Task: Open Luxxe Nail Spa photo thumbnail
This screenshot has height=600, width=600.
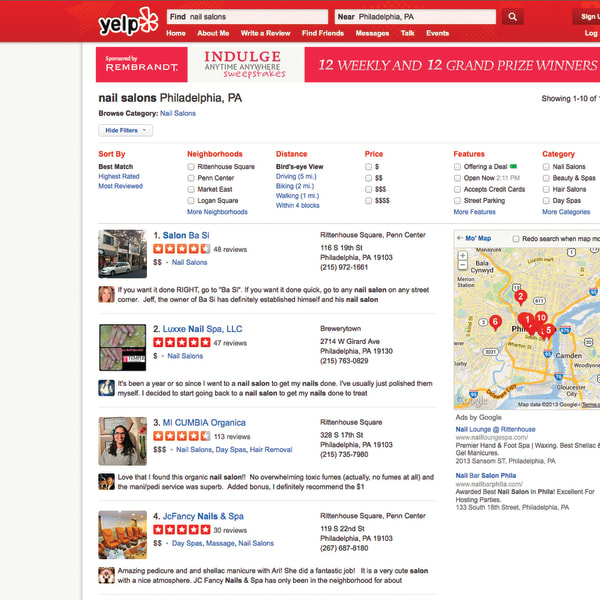Action: (x=122, y=347)
